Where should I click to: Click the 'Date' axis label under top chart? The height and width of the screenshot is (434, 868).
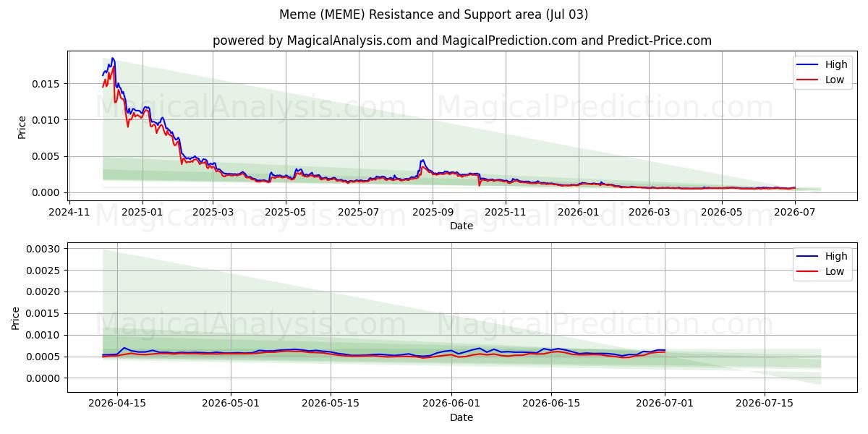tap(461, 226)
